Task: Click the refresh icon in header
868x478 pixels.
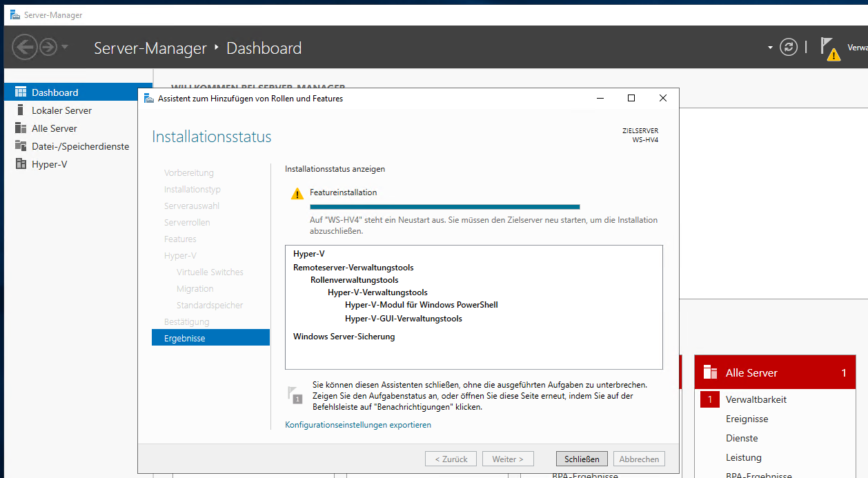Action: tap(788, 47)
